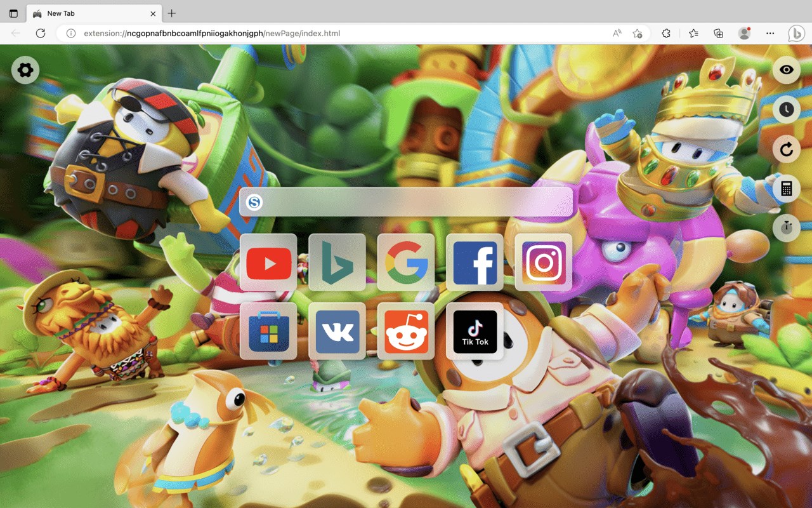Open the Extensions puzzle icon
This screenshot has height=508, width=812.
666,33
